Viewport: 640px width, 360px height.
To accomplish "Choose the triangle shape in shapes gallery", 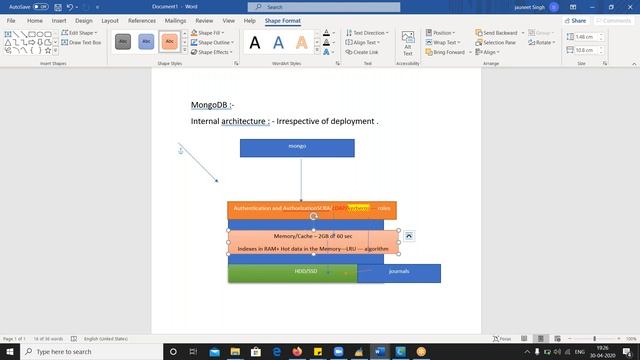I will pyautogui.click(x=8, y=42).
